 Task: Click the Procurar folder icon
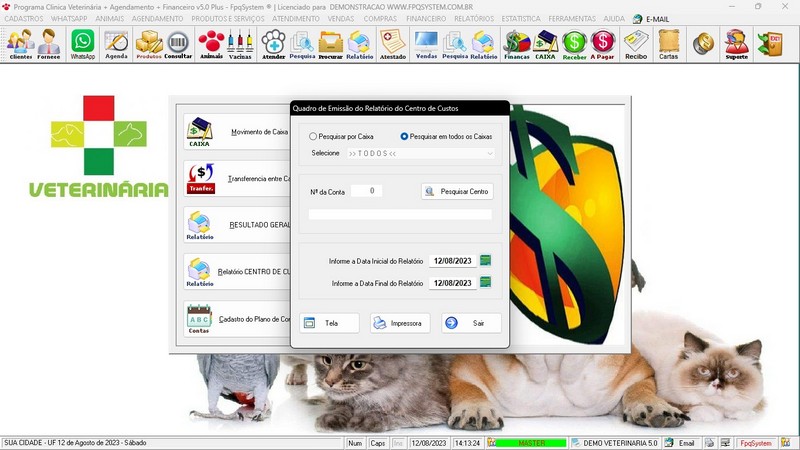tap(331, 44)
